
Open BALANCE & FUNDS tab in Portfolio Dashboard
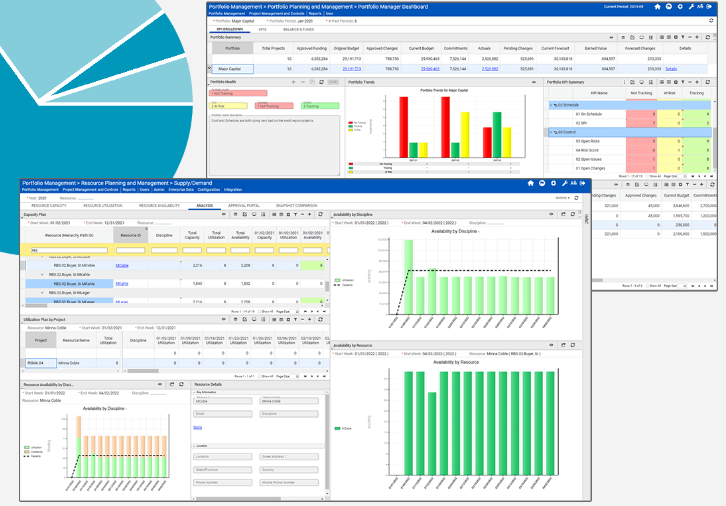tap(299, 29)
